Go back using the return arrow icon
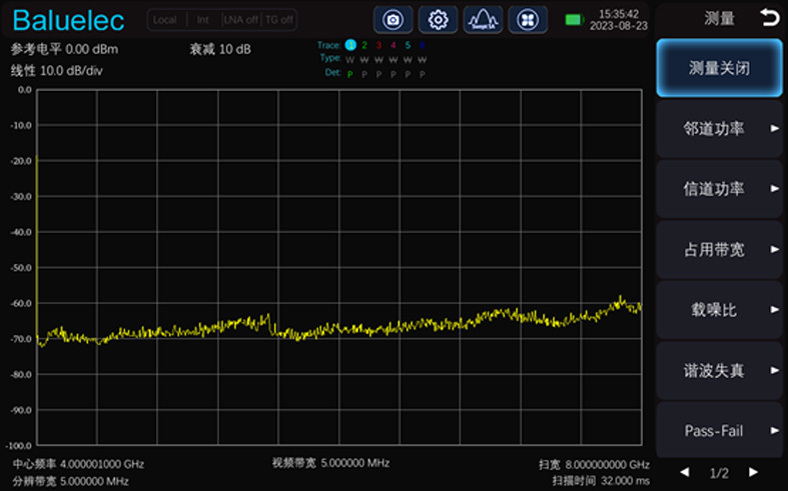The height and width of the screenshot is (491, 788). coord(769,18)
